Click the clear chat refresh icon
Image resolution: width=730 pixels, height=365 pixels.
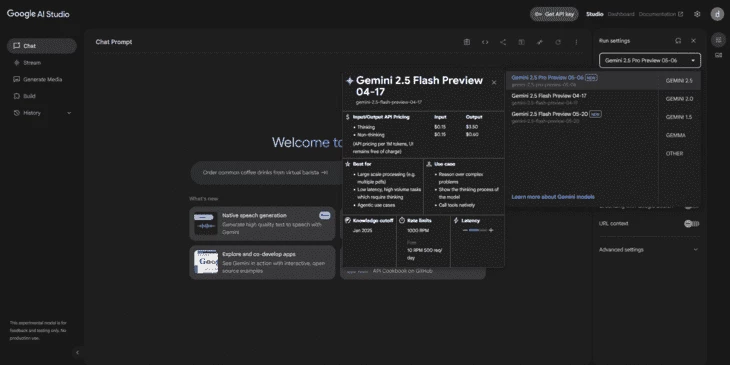click(558, 42)
